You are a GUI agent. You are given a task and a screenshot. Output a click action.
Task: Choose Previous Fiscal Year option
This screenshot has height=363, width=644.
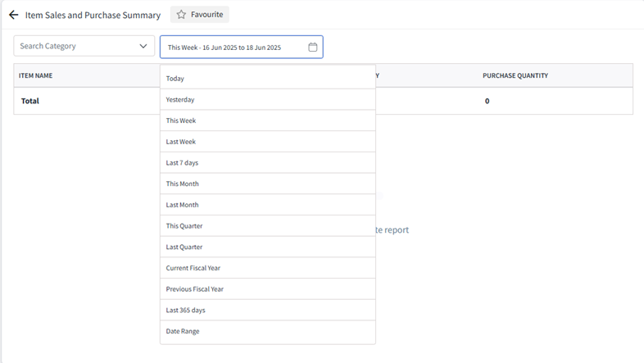click(268, 289)
